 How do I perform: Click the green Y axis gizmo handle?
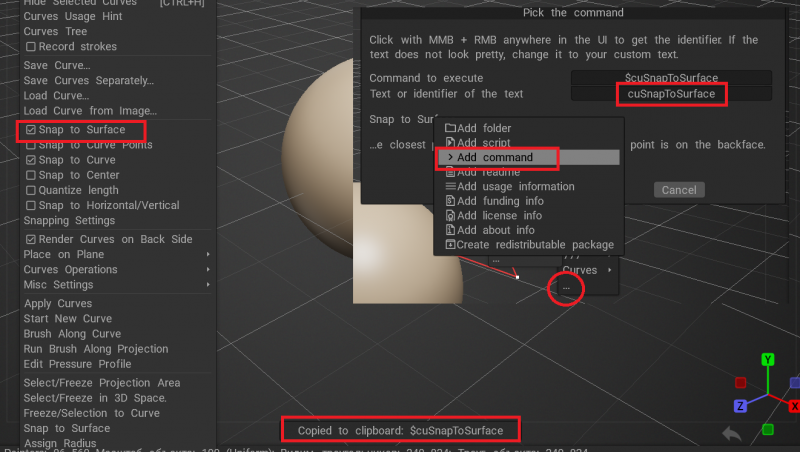(x=767, y=359)
